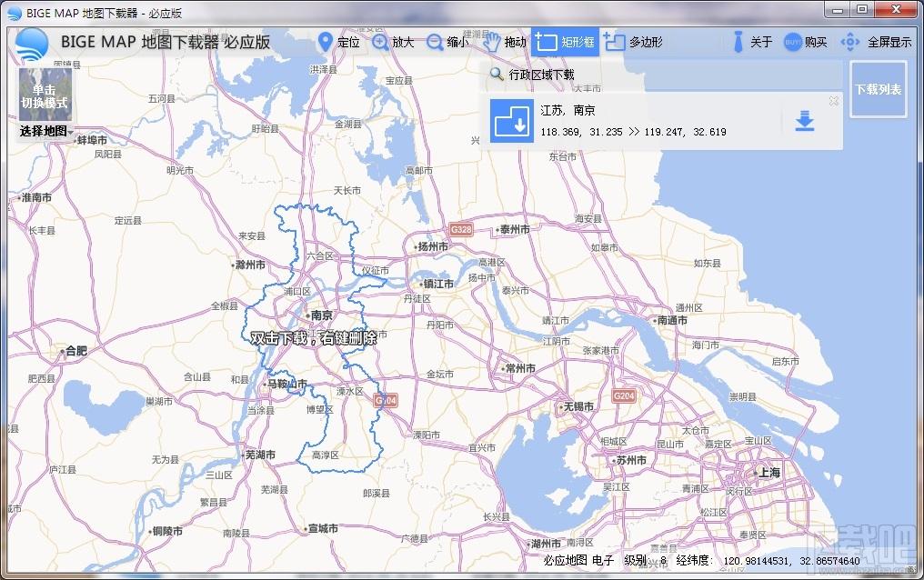The image size is (924, 580).
Task: Click the 扬州市 label on map
Action: click(433, 246)
